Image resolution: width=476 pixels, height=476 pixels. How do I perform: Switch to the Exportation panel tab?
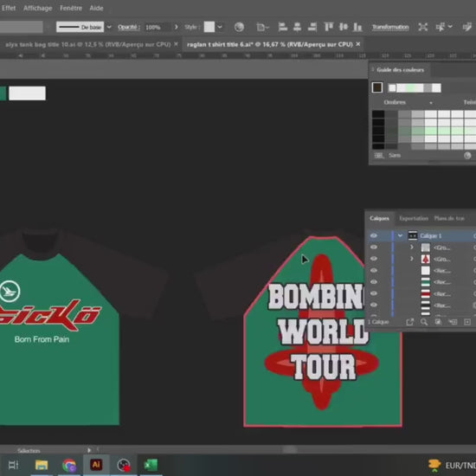click(x=414, y=218)
